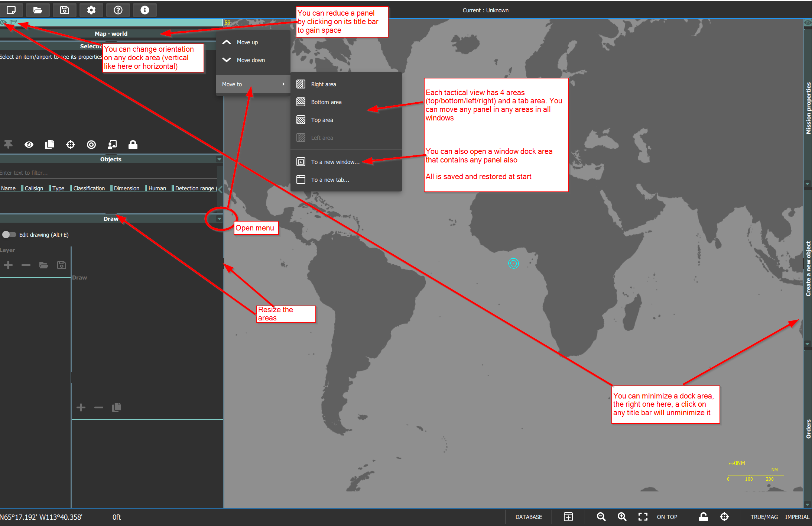Sort objects by Dimension column header
812x526 pixels.
pos(129,188)
